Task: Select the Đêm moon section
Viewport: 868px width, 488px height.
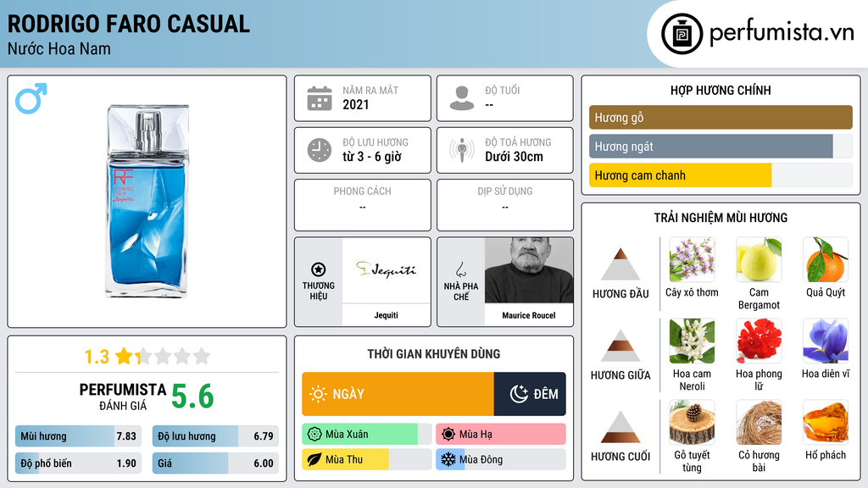Action: click(530, 394)
